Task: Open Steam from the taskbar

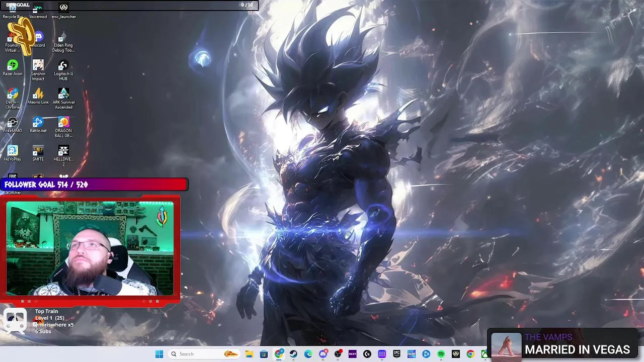Action: [x=293, y=354]
